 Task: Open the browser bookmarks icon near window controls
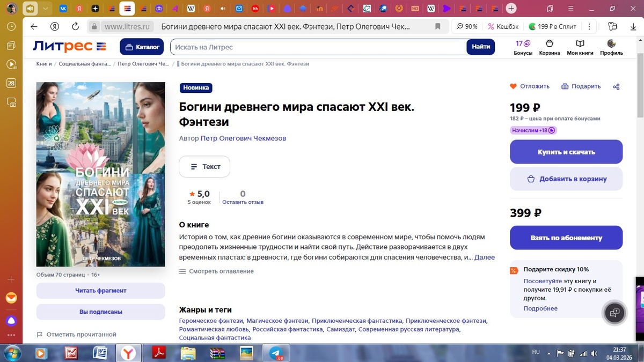[550, 9]
